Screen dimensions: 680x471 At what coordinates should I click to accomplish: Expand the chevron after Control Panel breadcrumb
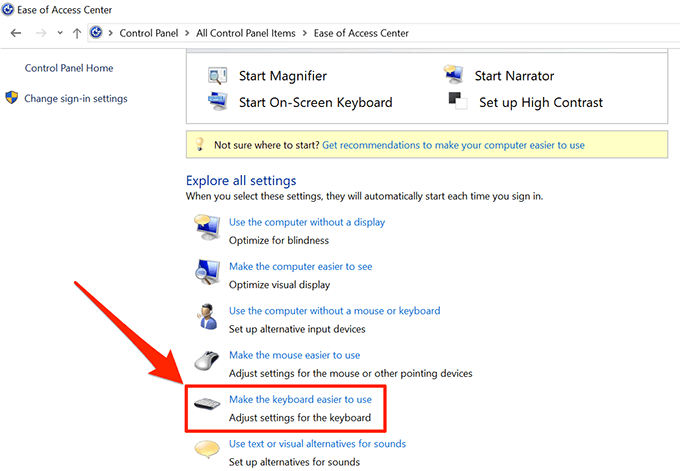[188, 33]
